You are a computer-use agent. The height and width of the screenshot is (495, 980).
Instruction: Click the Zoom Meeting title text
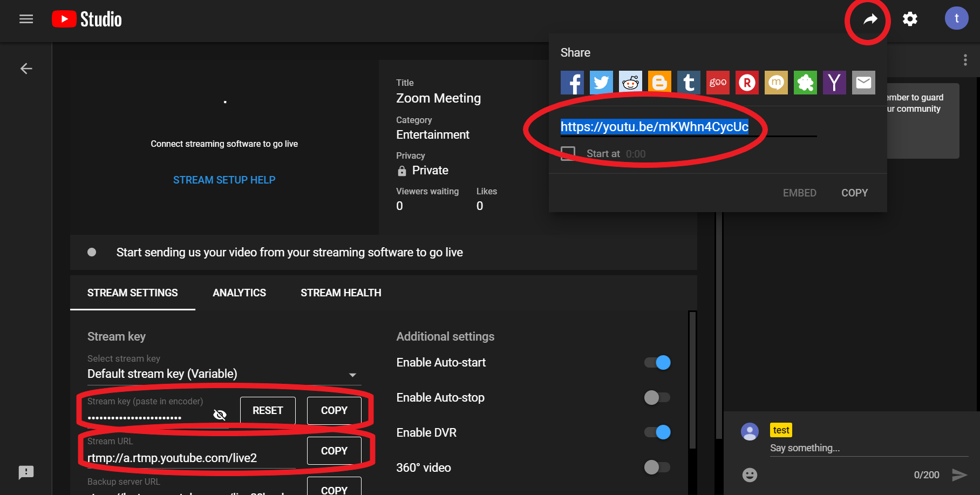[x=438, y=98]
